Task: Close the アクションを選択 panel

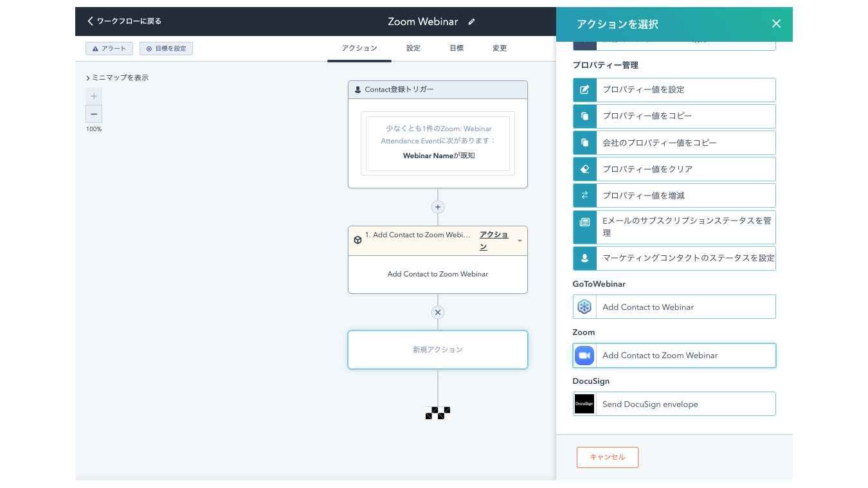Action: pos(776,24)
